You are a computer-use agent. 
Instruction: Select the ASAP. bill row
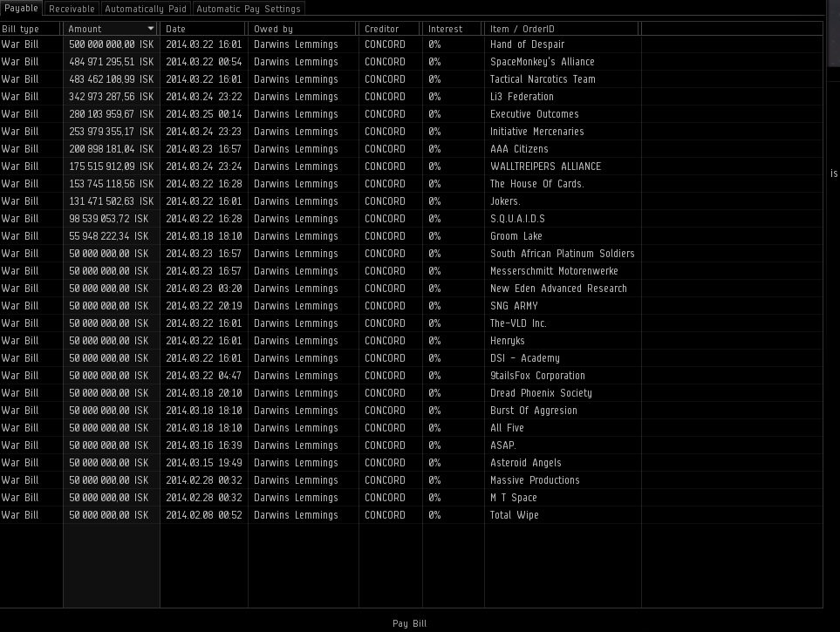pyautogui.click(x=412, y=445)
